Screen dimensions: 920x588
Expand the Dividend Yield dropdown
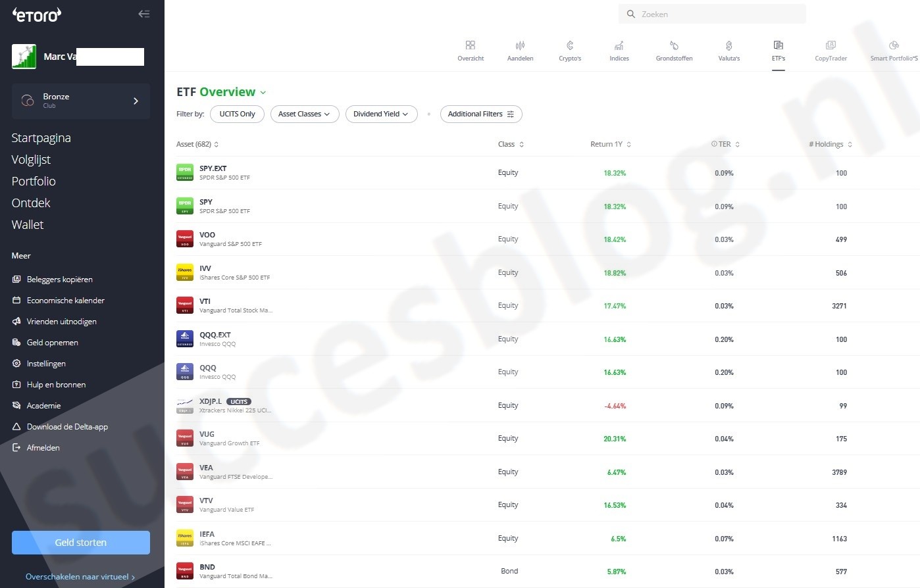381,114
